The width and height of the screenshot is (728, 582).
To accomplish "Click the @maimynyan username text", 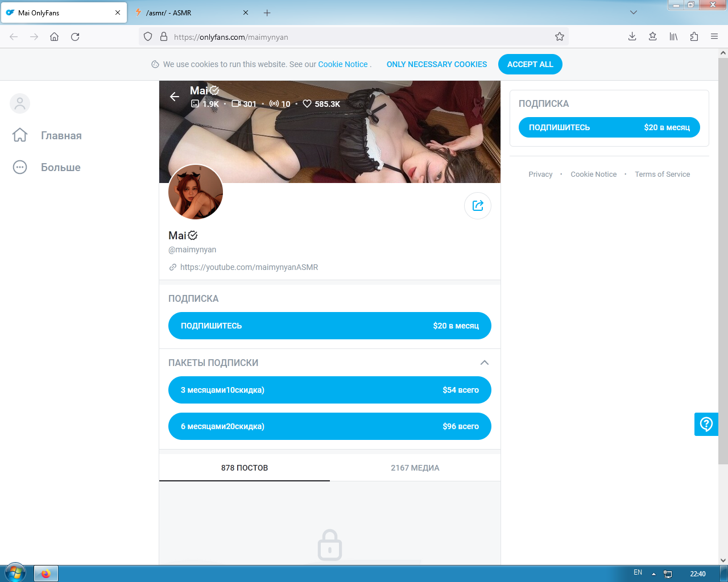I will [192, 250].
